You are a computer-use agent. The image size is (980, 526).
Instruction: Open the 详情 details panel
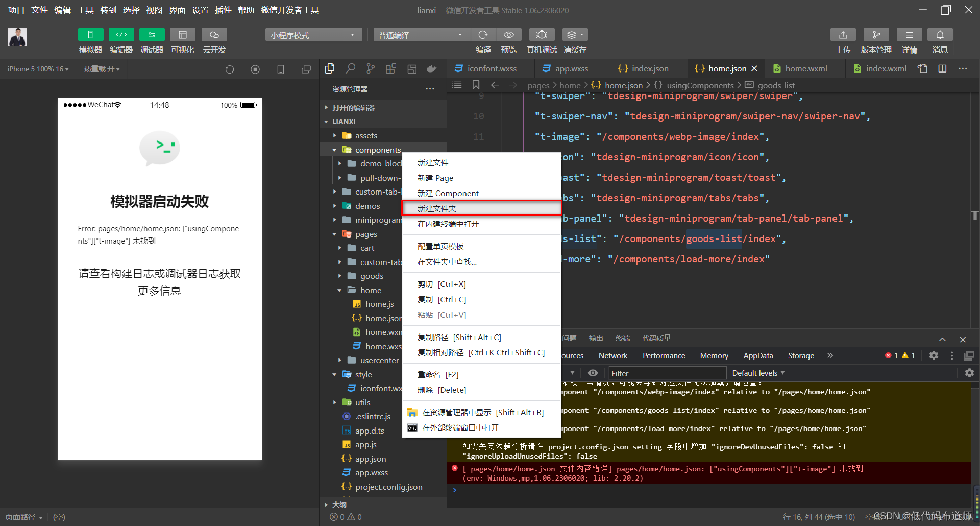coord(909,35)
